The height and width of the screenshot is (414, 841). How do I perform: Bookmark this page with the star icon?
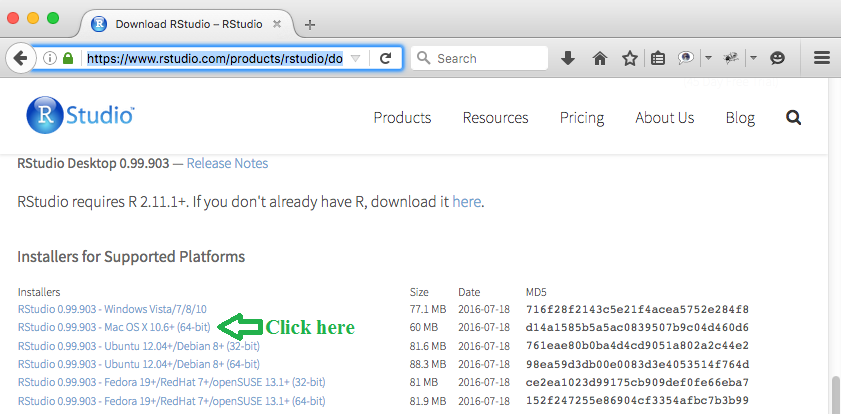click(630, 58)
